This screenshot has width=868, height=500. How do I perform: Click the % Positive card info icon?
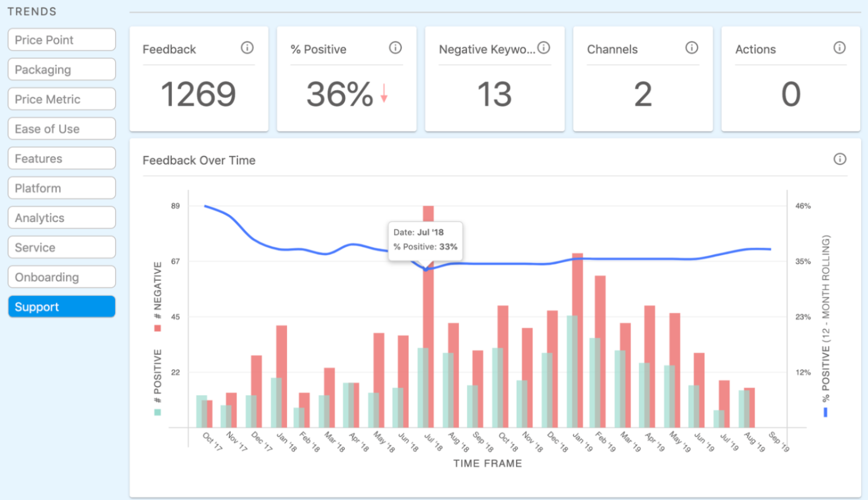pos(395,48)
